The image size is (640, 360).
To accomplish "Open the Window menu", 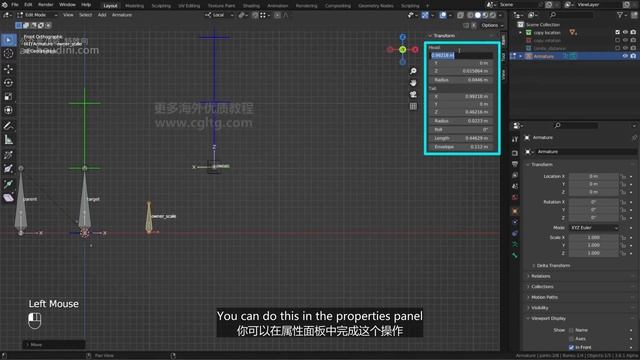I will coord(67,5).
